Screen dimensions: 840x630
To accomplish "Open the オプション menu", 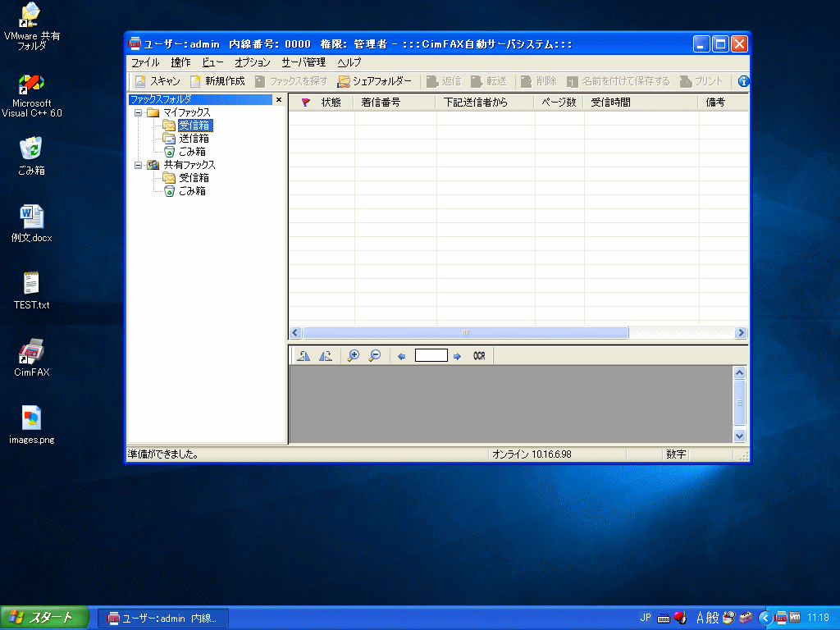I will tap(253, 62).
